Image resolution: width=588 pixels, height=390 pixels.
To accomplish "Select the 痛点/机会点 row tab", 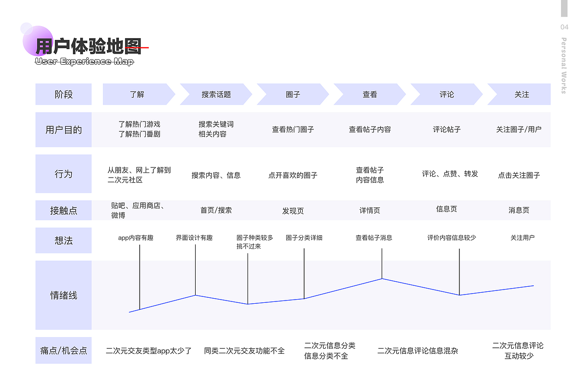I will pyautogui.click(x=63, y=350).
